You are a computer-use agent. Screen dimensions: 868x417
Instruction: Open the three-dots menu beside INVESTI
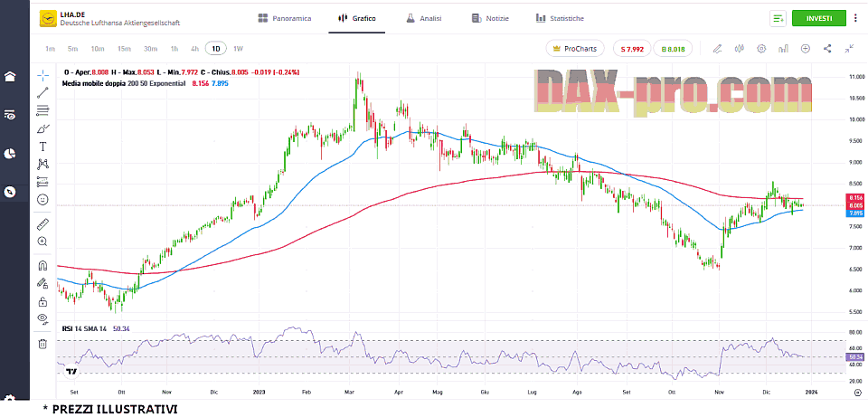[857, 18]
